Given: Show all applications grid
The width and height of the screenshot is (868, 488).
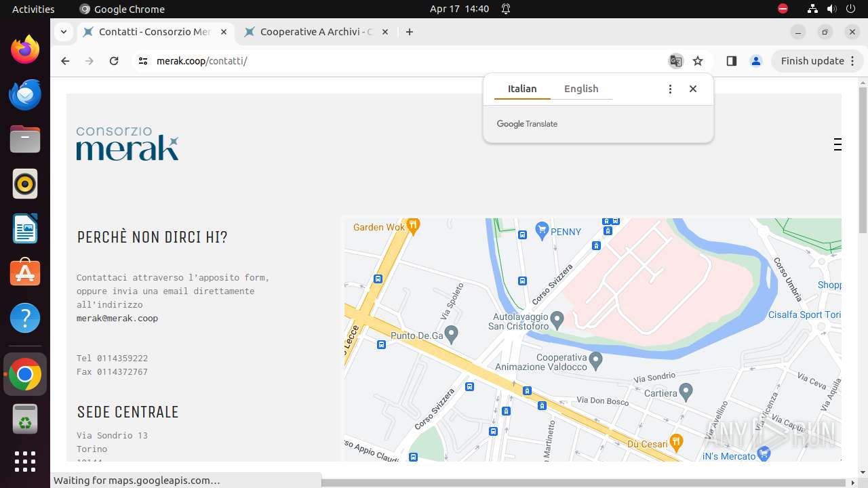Looking at the screenshot, I should pyautogui.click(x=25, y=462).
